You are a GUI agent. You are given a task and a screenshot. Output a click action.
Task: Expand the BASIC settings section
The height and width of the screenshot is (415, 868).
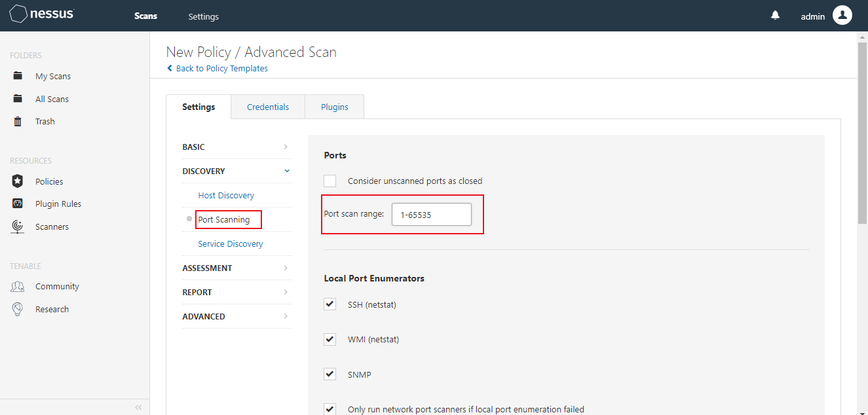click(x=286, y=147)
